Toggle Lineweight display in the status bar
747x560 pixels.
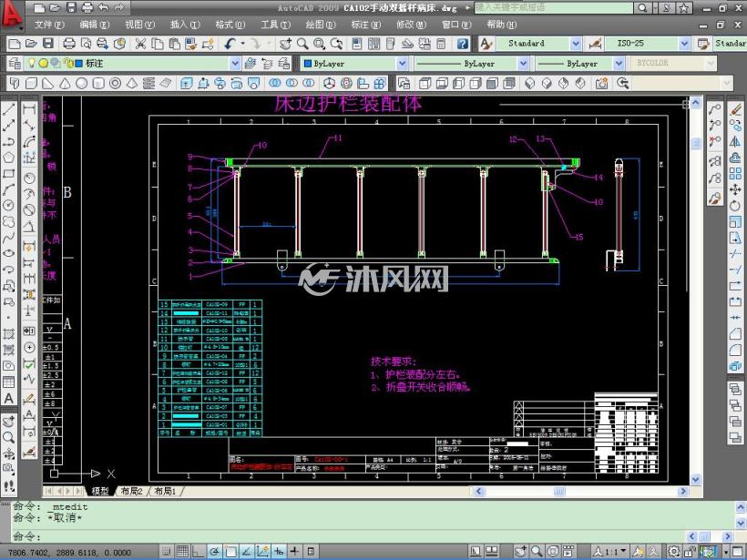(294, 552)
